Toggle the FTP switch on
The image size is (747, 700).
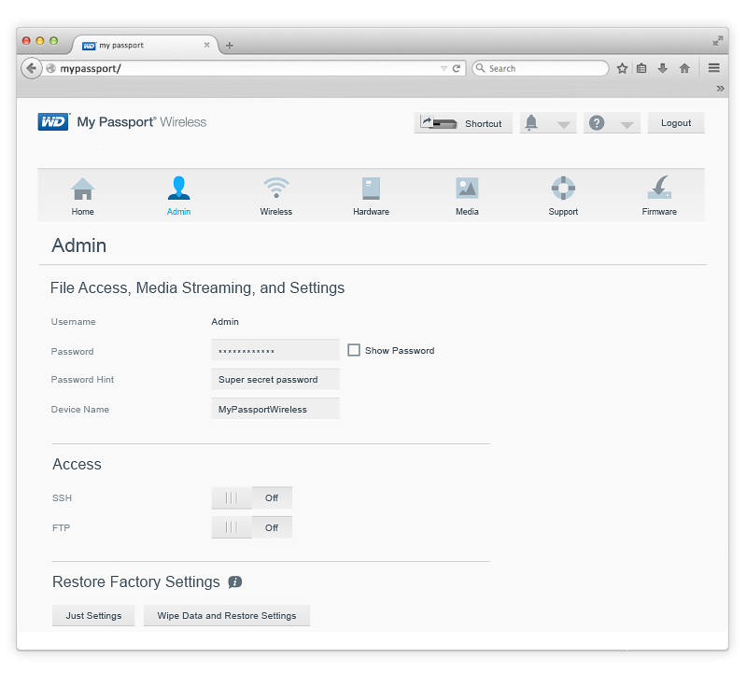coord(251,527)
